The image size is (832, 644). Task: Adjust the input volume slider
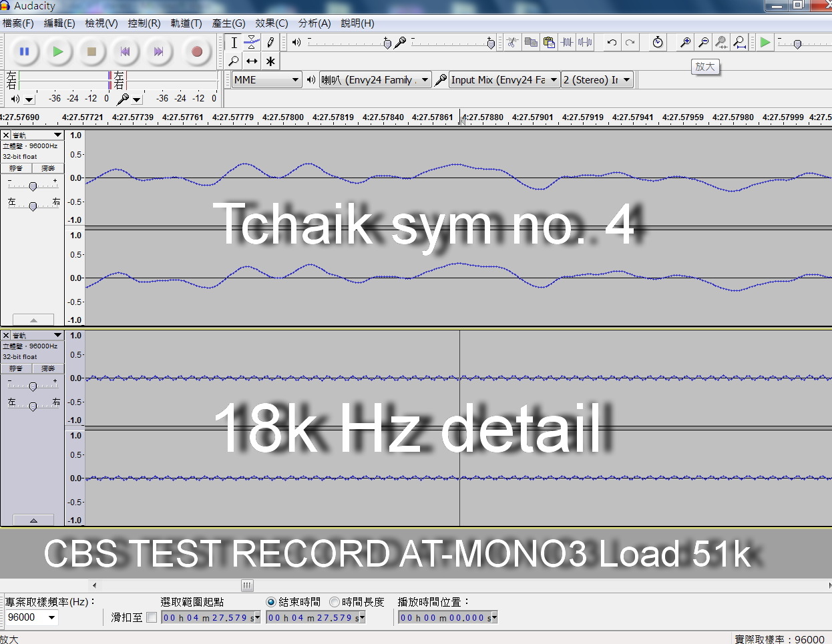click(x=491, y=43)
